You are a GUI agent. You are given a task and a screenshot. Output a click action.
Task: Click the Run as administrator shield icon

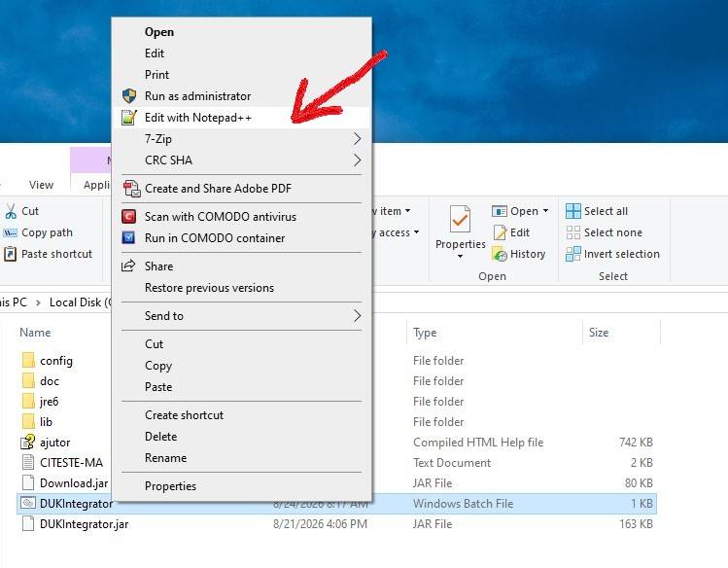(x=129, y=96)
